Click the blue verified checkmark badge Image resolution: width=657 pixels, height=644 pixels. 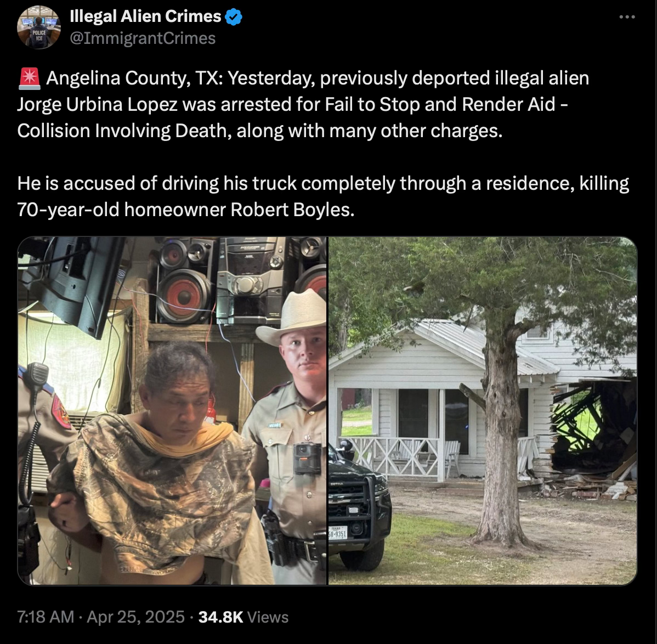click(x=234, y=17)
